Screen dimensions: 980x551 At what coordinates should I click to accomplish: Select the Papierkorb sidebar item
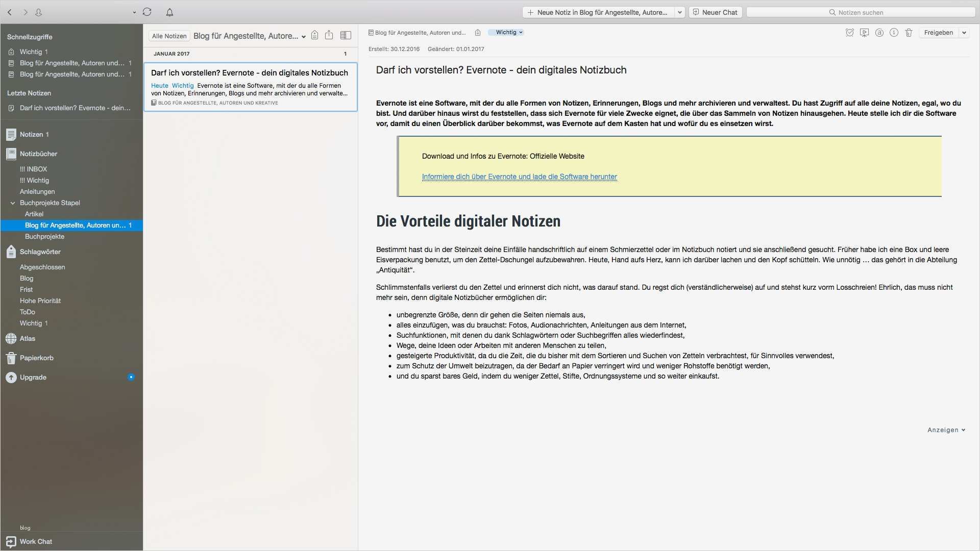coord(36,358)
